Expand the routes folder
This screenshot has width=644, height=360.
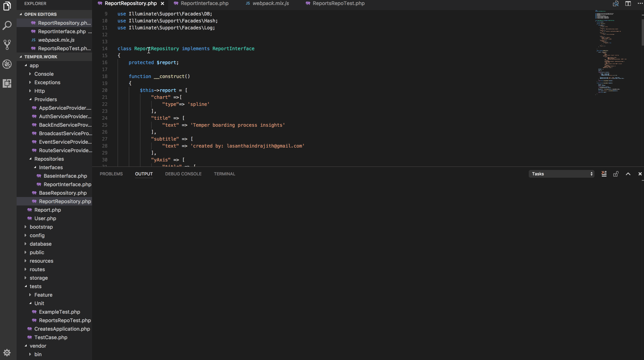pos(54,270)
